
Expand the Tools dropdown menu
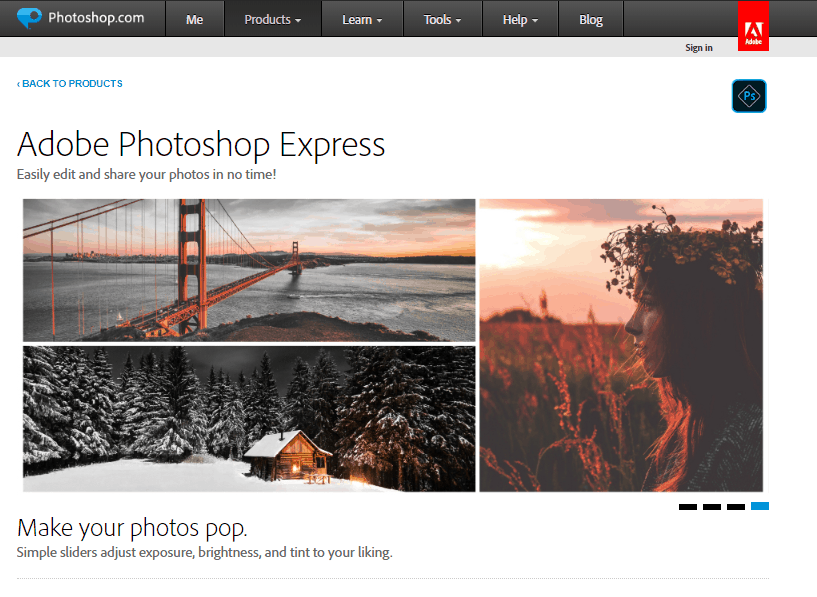[x=442, y=19]
